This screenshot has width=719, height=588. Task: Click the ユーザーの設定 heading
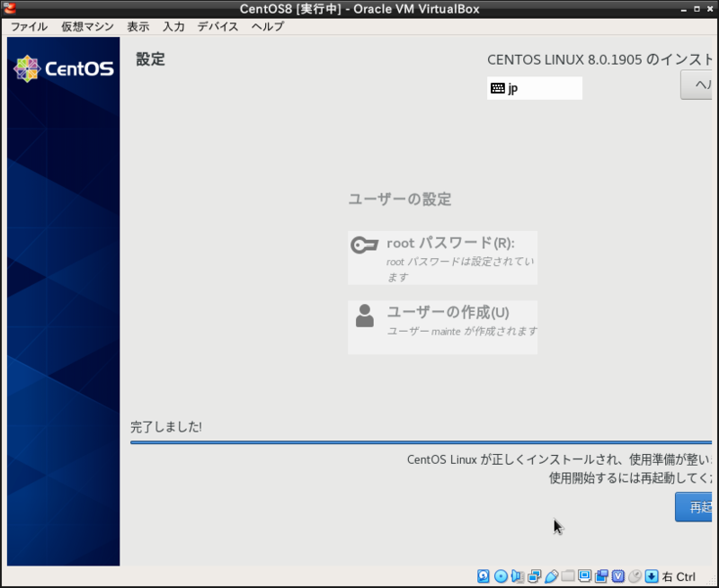pos(400,200)
